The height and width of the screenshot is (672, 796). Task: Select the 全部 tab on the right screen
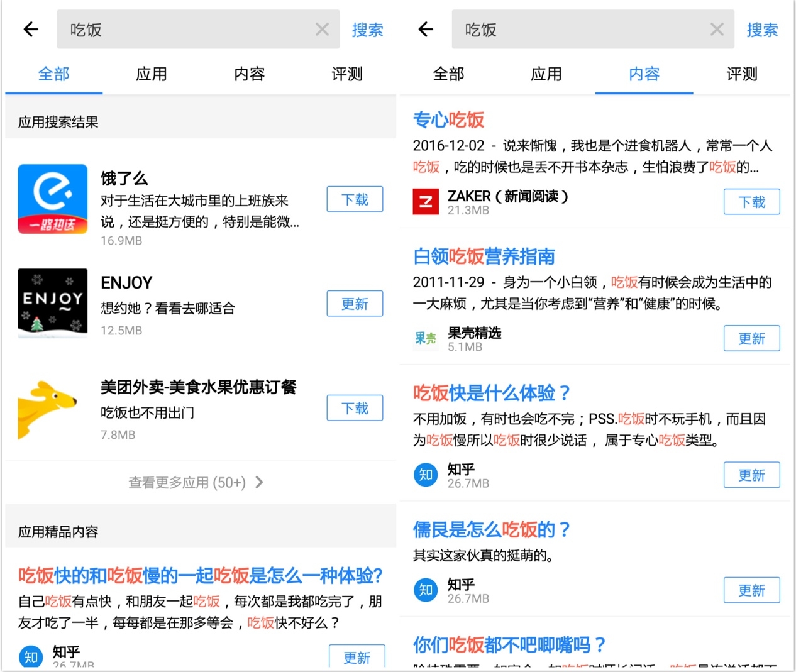(x=448, y=74)
